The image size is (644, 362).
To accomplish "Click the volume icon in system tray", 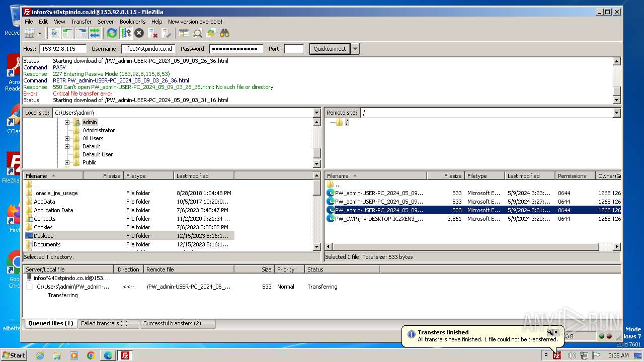I will (x=572, y=355).
